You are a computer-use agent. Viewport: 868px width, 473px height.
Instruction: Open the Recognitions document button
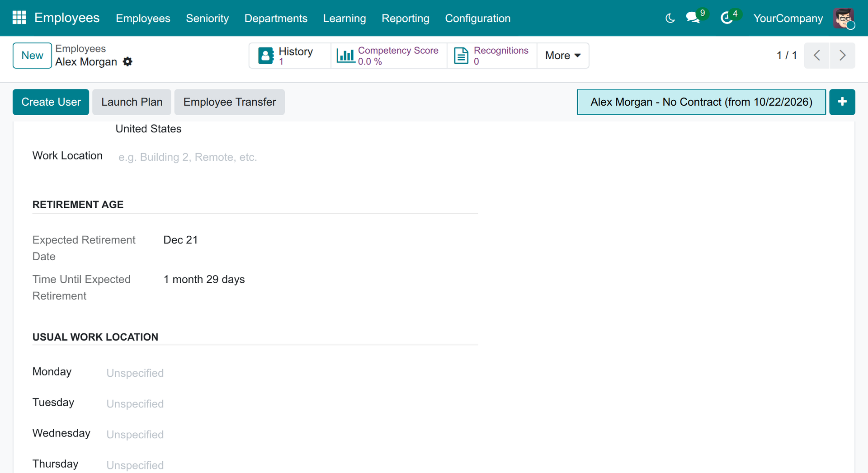[492, 56]
